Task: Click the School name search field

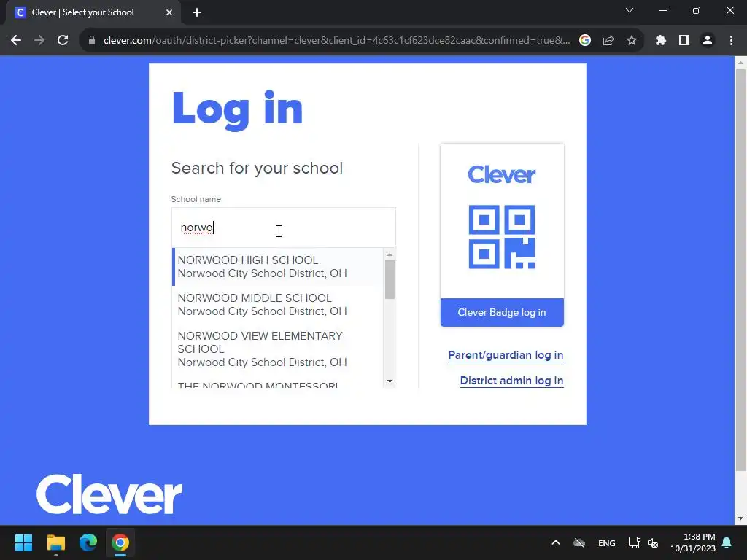Action: point(284,227)
